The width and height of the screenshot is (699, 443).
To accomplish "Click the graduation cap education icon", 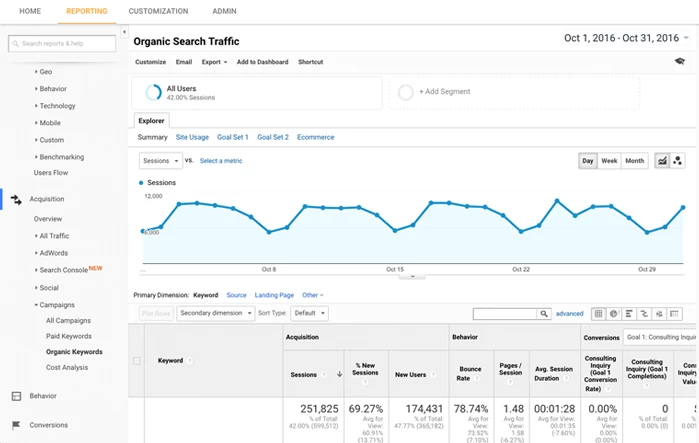I will click(679, 62).
